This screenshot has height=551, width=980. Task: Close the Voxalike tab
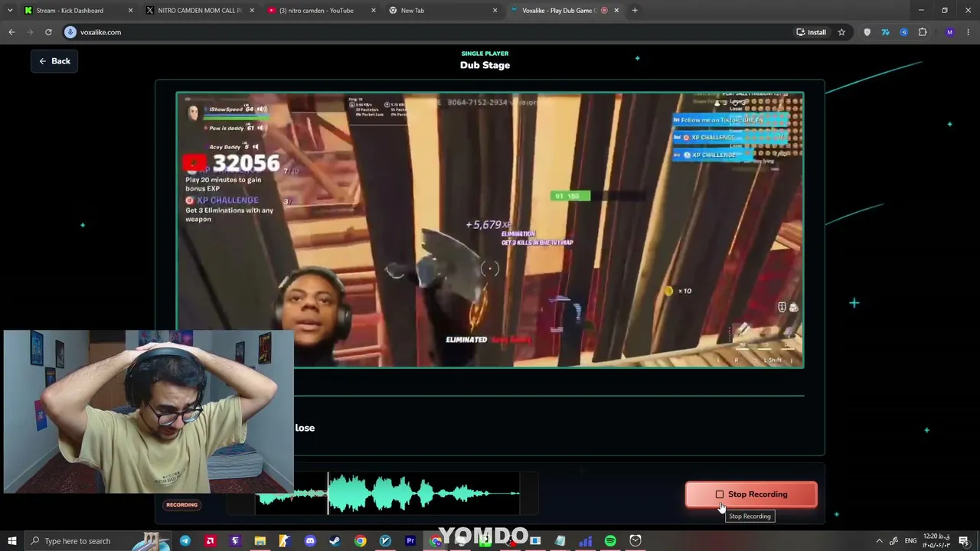[x=616, y=11]
